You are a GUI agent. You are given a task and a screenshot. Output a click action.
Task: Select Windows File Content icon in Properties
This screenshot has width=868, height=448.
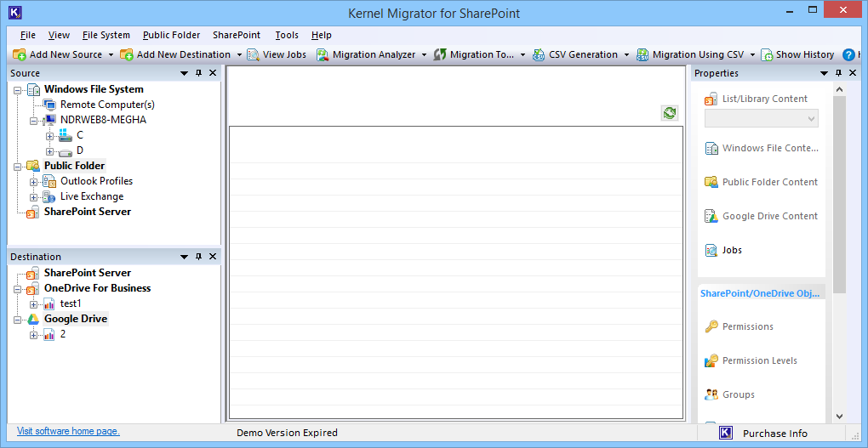tap(711, 149)
